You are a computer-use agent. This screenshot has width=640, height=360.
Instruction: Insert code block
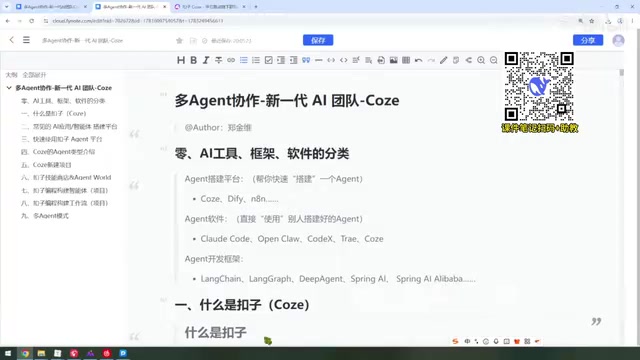(x=344, y=60)
